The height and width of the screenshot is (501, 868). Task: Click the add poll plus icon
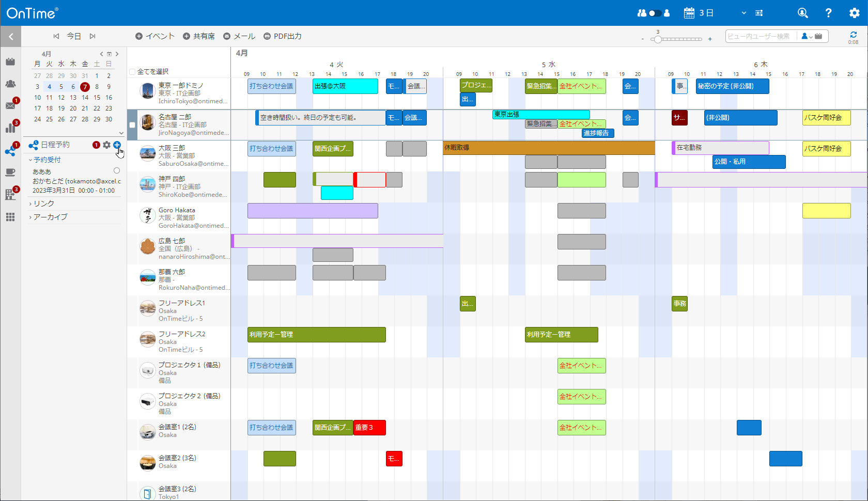(x=117, y=145)
